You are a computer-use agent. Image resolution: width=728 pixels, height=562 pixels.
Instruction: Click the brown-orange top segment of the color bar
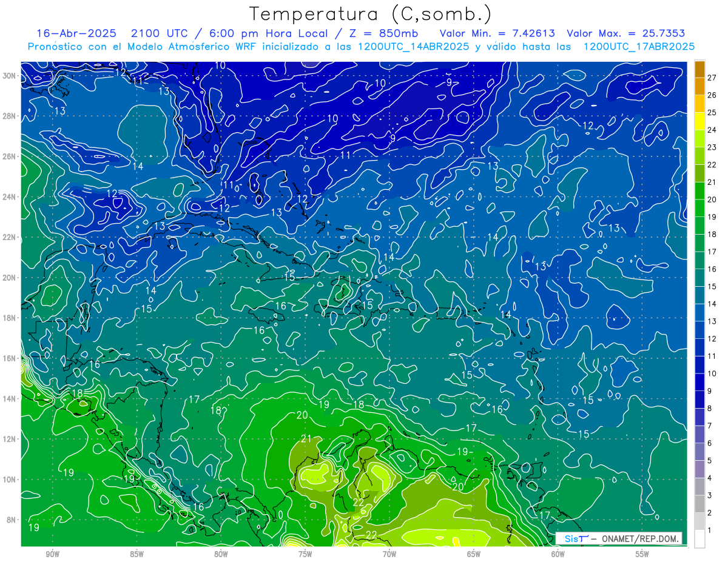click(699, 69)
